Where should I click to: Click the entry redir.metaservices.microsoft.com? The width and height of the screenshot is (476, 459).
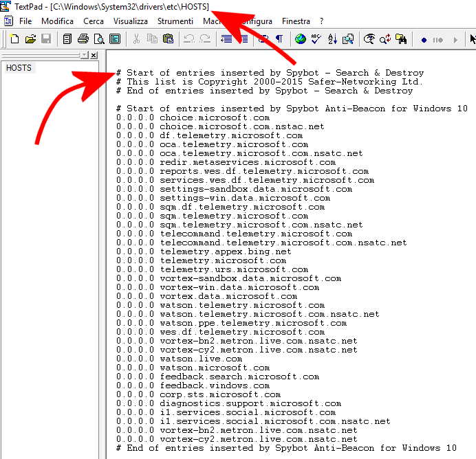click(248, 162)
